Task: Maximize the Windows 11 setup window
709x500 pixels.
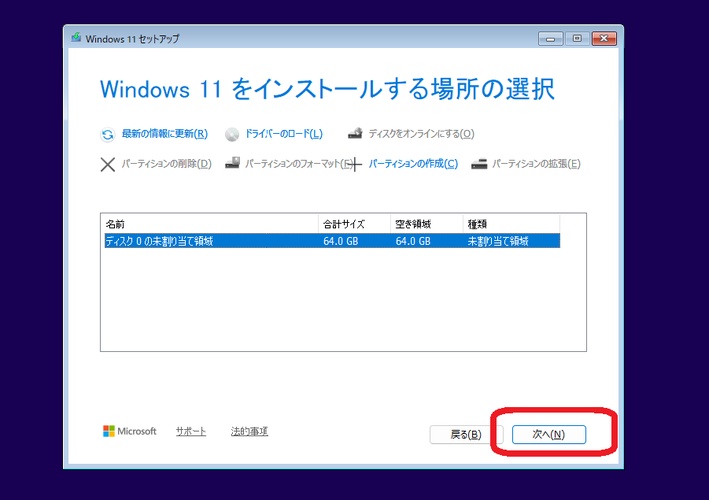Action: point(577,39)
